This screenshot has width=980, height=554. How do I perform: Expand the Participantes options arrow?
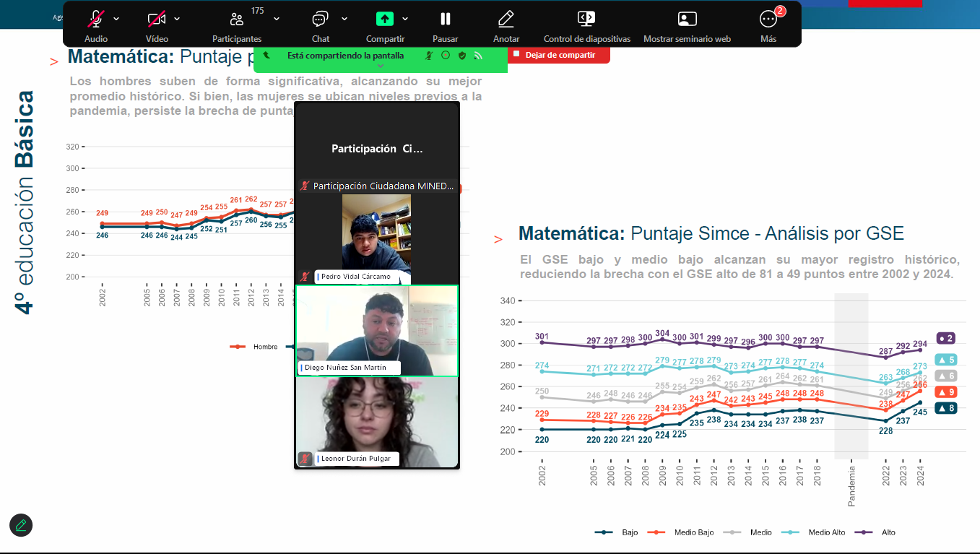277,19
